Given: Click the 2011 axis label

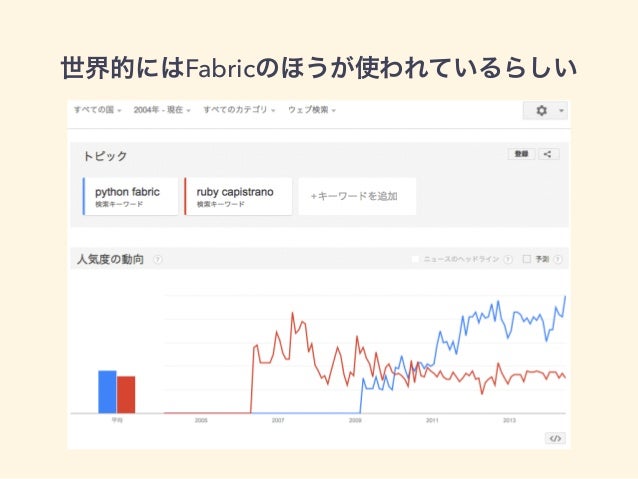Looking at the screenshot, I should pyautogui.click(x=432, y=420).
